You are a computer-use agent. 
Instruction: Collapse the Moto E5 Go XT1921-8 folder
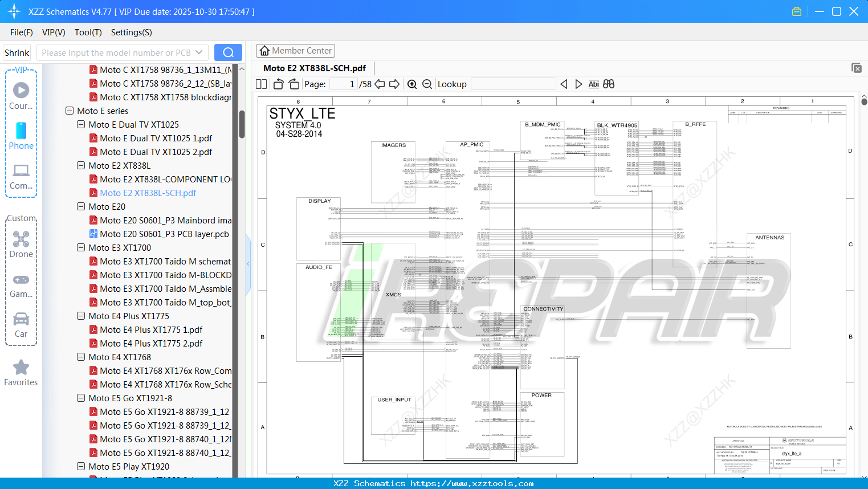coord(81,398)
